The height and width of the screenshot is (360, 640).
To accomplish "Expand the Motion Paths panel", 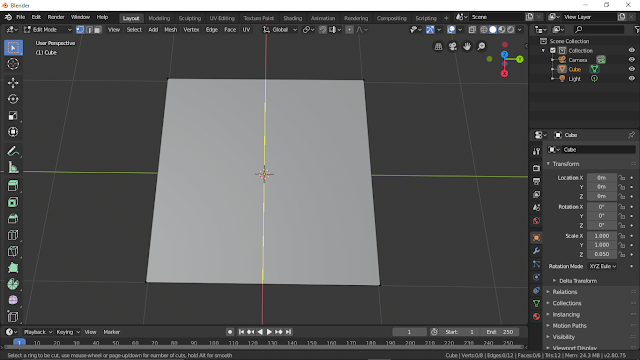I will click(569, 326).
